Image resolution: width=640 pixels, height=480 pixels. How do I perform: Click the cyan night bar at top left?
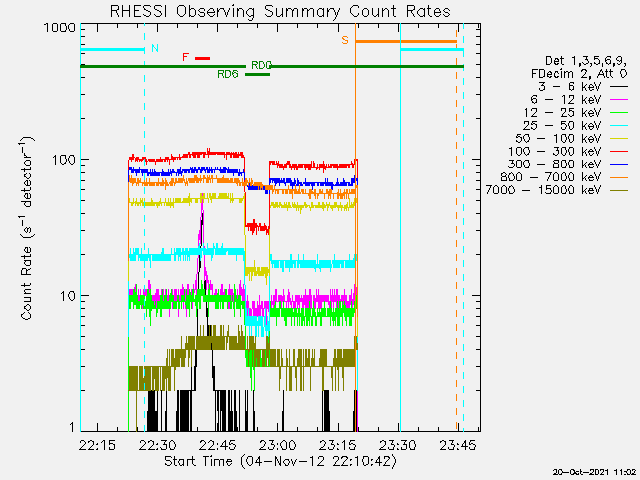click(x=113, y=50)
